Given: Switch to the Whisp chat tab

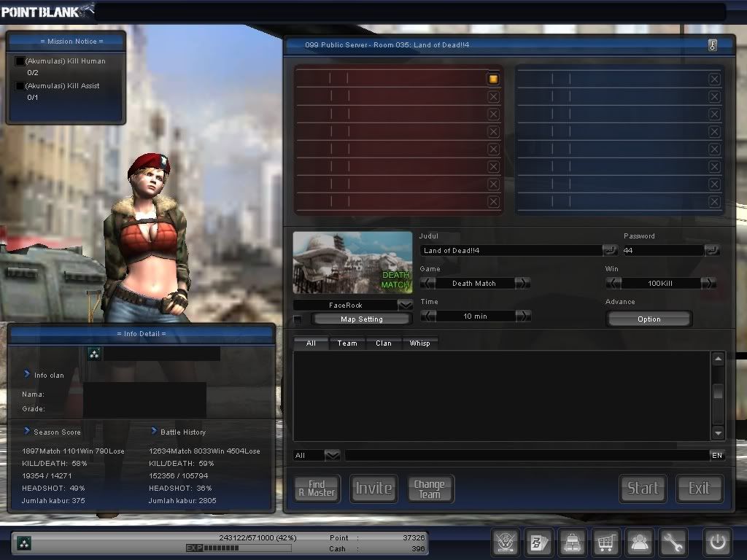Looking at the screenshot, I should point(419,343).
